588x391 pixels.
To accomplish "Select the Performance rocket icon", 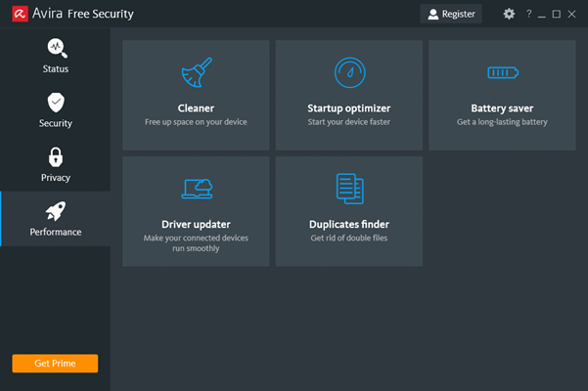I will click(56, 211).
